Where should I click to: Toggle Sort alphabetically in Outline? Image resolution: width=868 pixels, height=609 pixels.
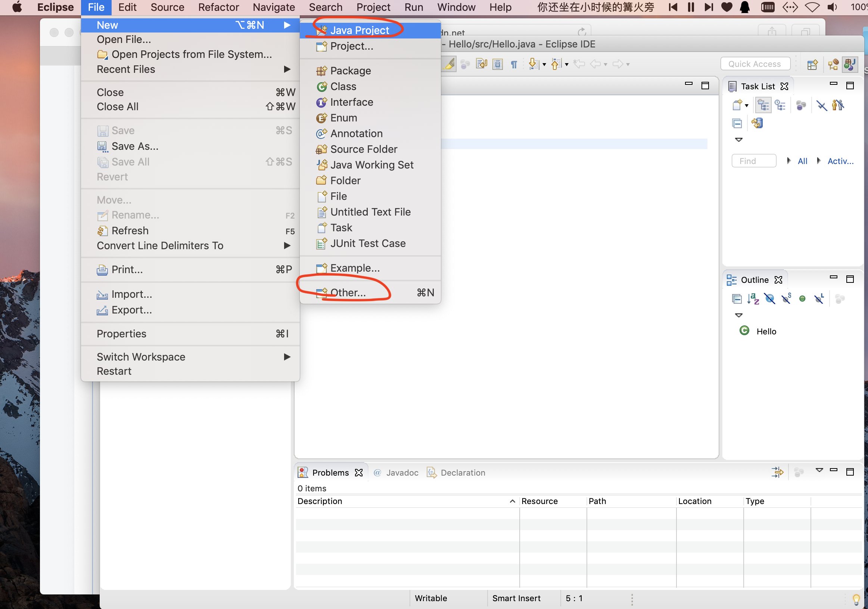(753, 299)
